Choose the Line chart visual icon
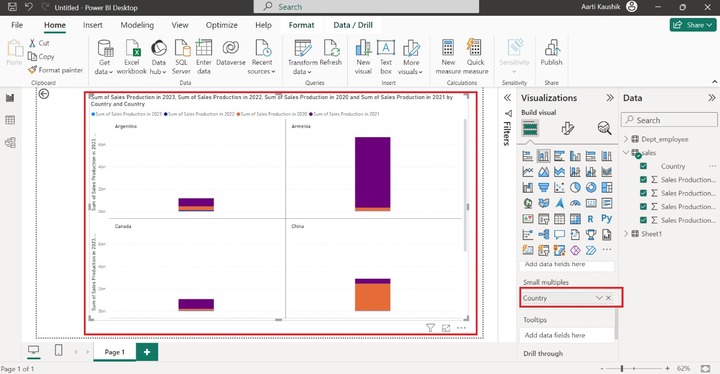 tap(528, 172)
